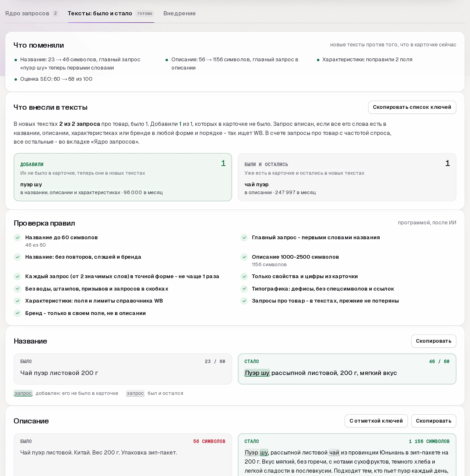Select the «Были и остались» card with чай пуэр
Viewport: 470px width, 476px height.
[347, 177]
